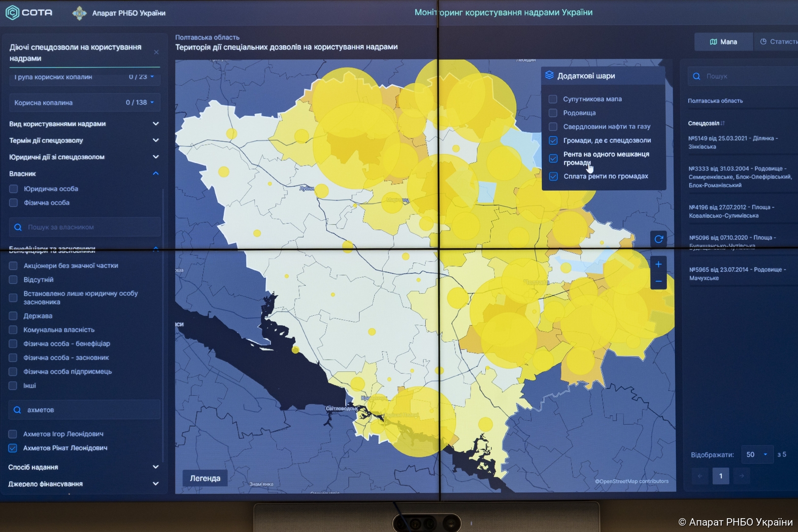The width and height of the screenshot is (798, 532).
Task: Click the ахметов beneficiary search field
Action: click(84, 410)
